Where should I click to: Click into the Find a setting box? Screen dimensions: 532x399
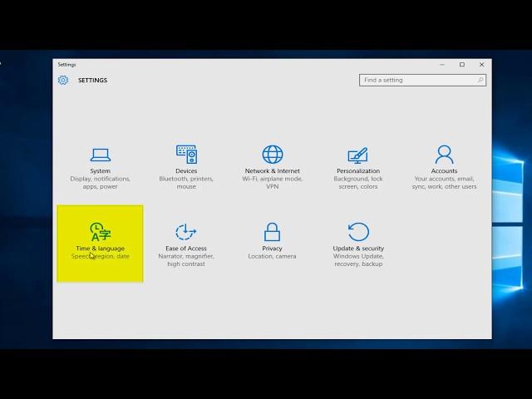click(x=422, y=80)
